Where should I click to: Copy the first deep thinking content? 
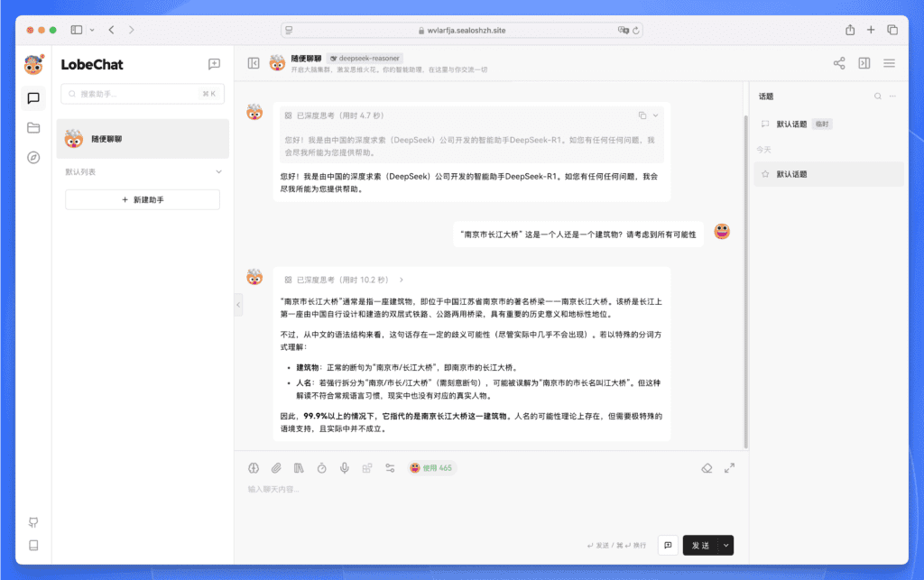point(642,115)
